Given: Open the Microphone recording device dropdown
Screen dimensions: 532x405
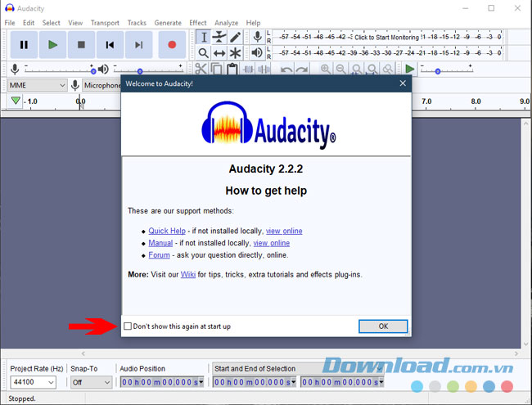Looking at the screenshot, I should (x=101, y=85).
